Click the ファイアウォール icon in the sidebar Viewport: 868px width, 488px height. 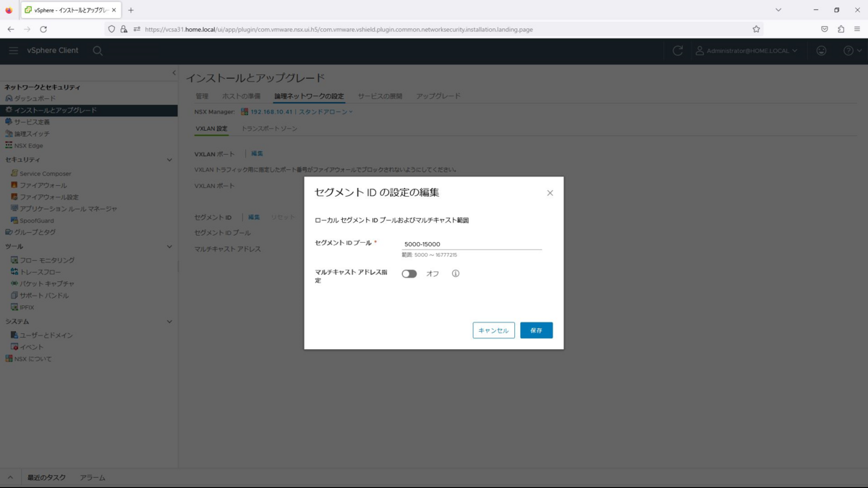14,185
